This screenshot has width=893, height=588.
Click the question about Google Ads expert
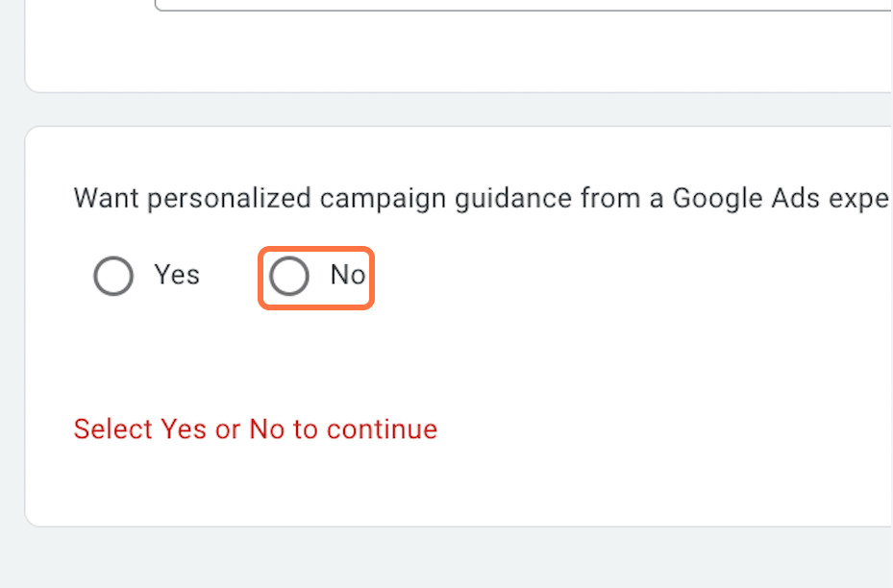point(433,198)
